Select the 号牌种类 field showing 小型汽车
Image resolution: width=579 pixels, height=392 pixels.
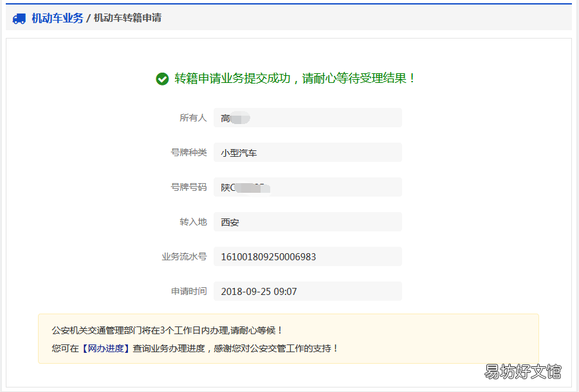pyautogui.click(x=308, y=152)
